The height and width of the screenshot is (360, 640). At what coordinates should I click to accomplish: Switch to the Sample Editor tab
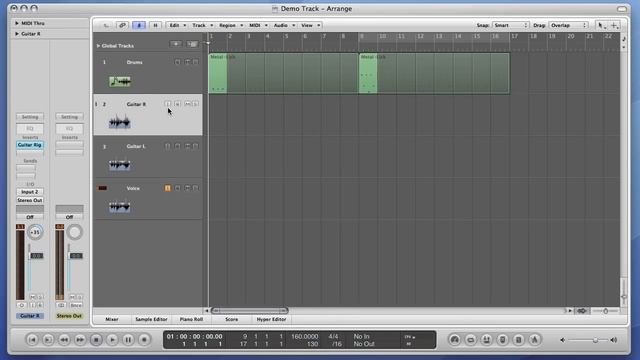click(151, 320)
